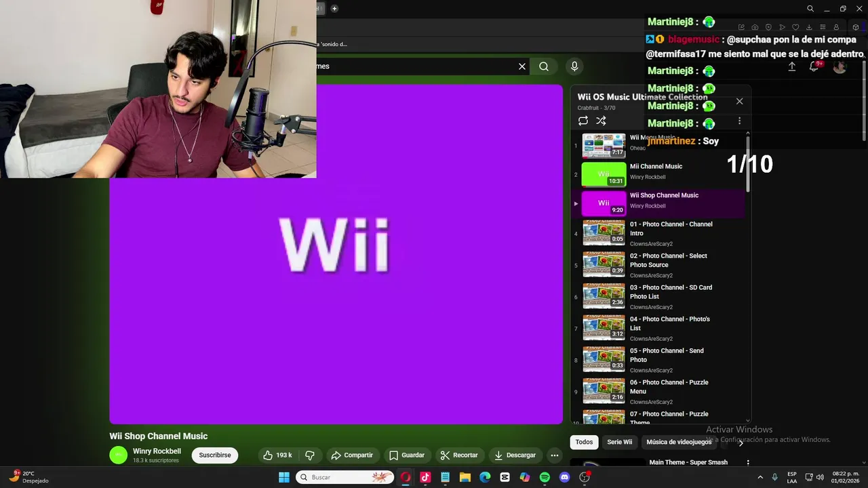Open options for Main Theme - Super Smash video

748,463
